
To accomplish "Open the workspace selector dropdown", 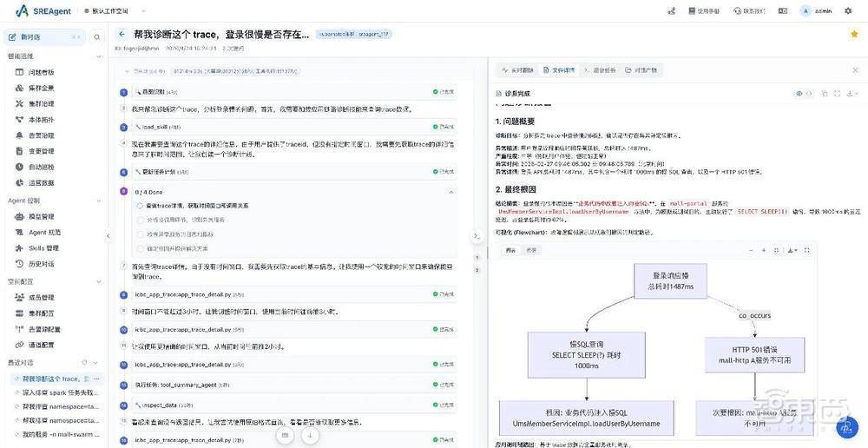I will [115, 11].
